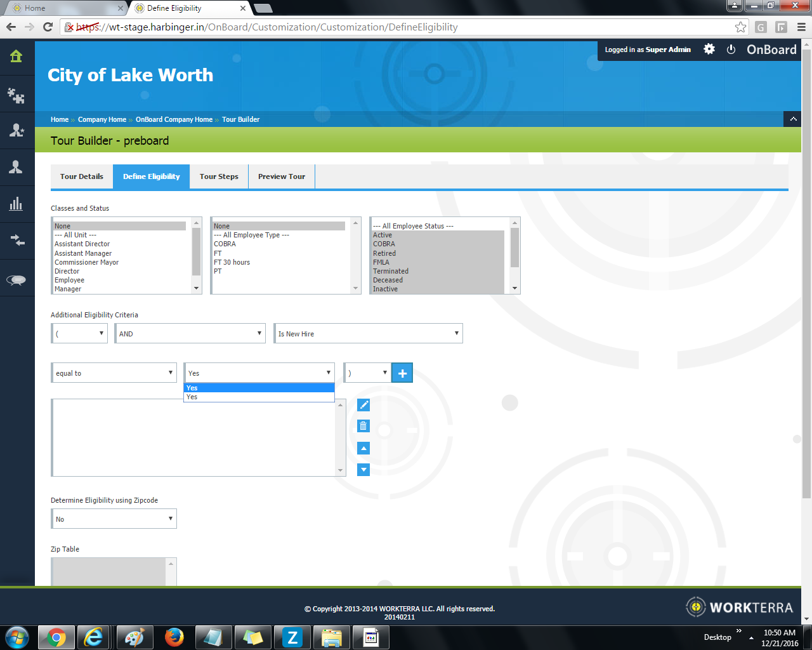Click the power logout icon

(731, 50)
